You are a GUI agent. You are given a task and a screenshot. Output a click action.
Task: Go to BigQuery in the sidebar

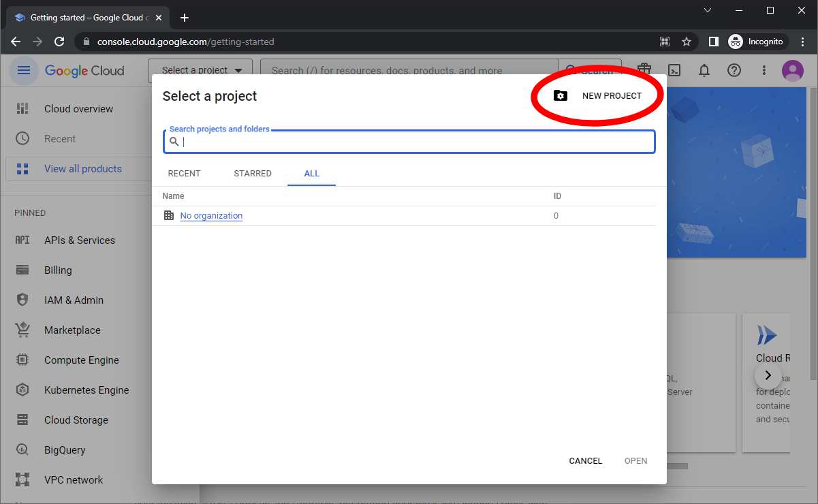point(65,450)
